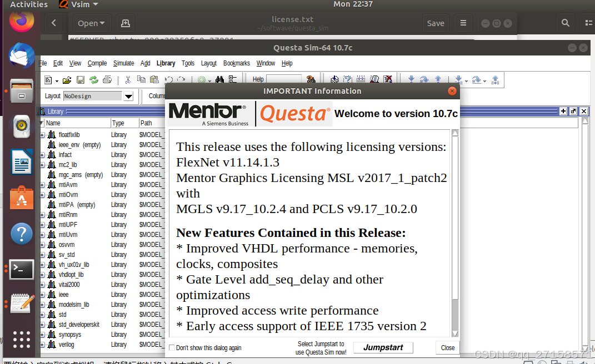This screenshot has width=595, height=364.
Task: Zoom the Library pane with plus icon
Action: 563,111
